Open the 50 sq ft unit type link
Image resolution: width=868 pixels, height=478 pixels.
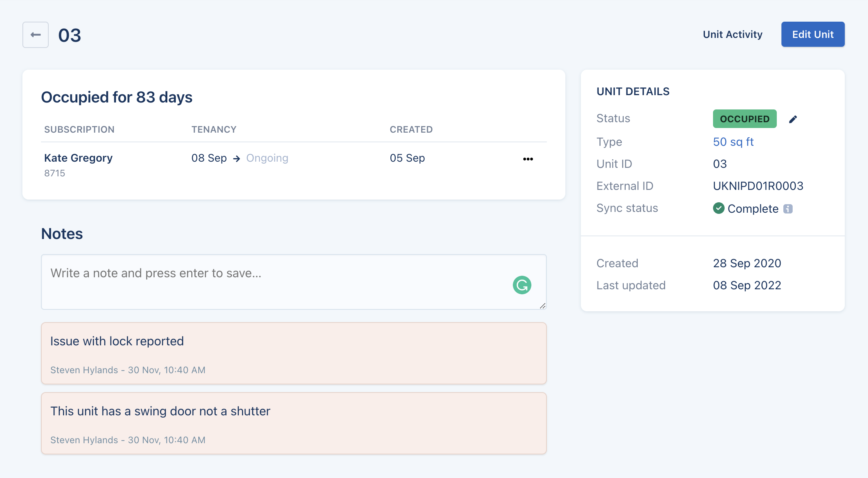733,142
